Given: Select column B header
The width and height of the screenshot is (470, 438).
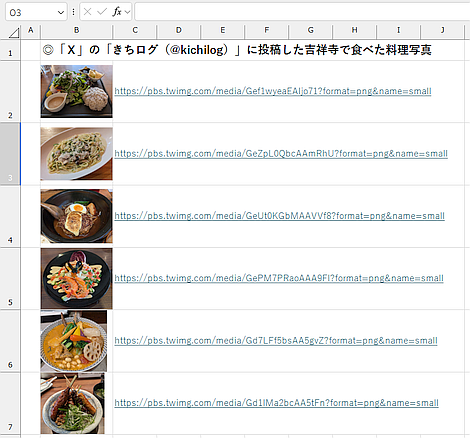Looking at the screenshot, I should (76, 30).
